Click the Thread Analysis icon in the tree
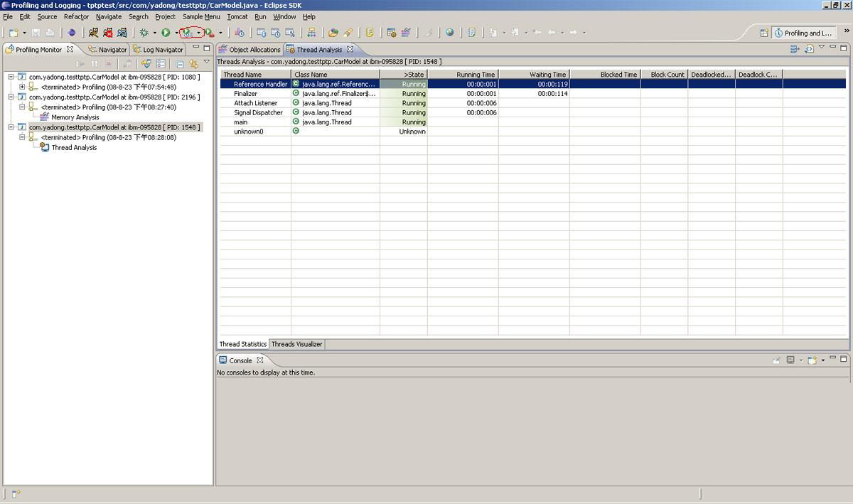The width and height of the screenshot is (853, 504). coord(44,147)
